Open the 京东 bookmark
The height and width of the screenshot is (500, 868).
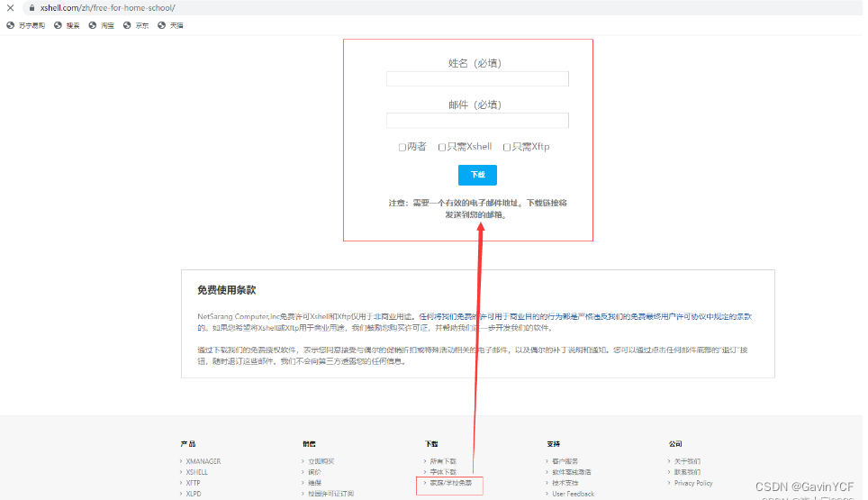[136, 25]
